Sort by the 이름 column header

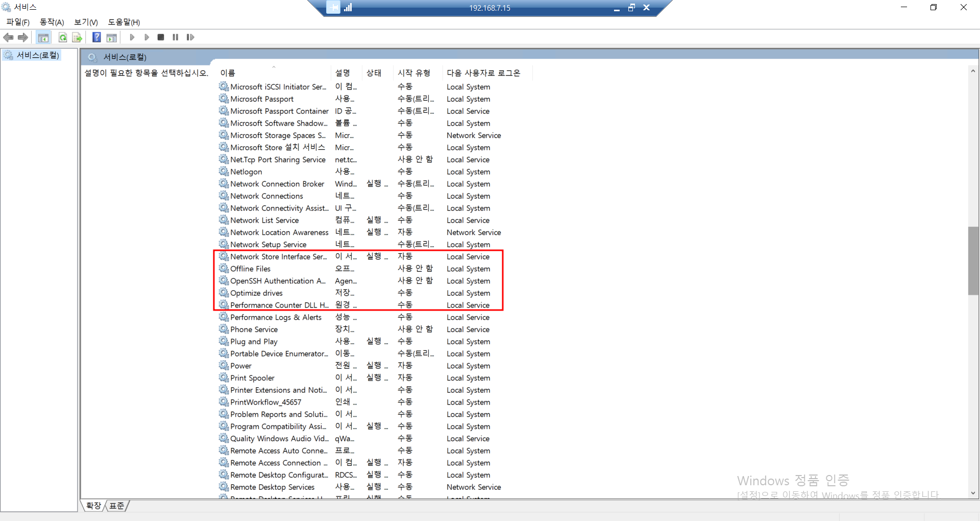pos(274,73)
